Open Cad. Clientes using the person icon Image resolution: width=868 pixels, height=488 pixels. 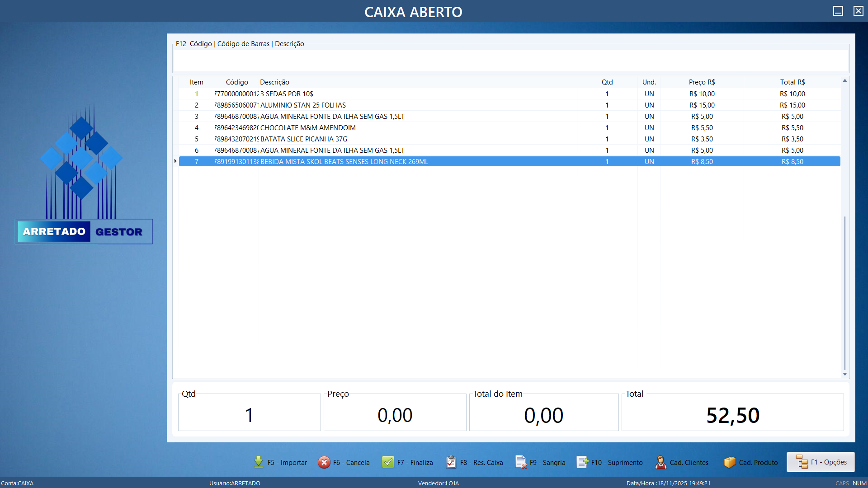point(660,462)
